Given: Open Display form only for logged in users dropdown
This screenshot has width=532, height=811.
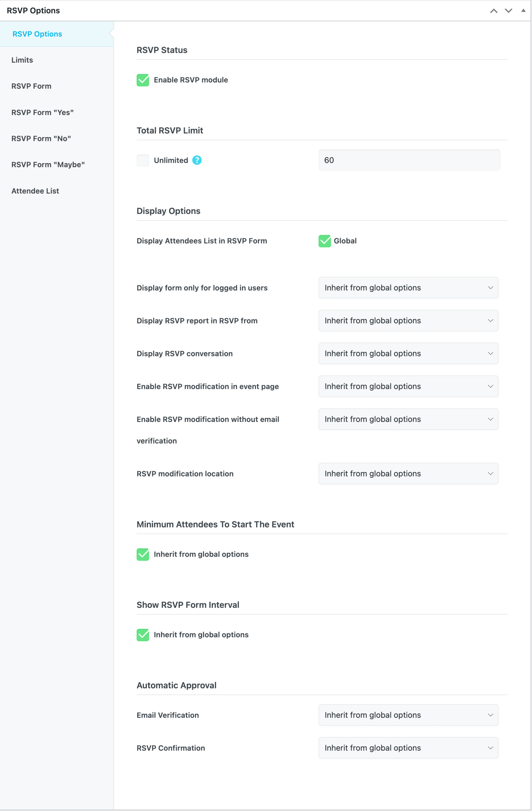Looking at the screenshot, I should (408, 288).
